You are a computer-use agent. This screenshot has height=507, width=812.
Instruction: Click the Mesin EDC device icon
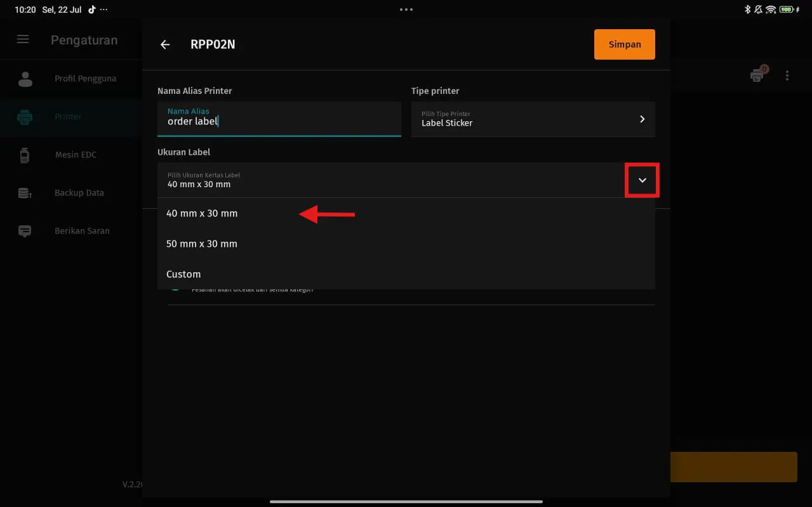(25, 155)
